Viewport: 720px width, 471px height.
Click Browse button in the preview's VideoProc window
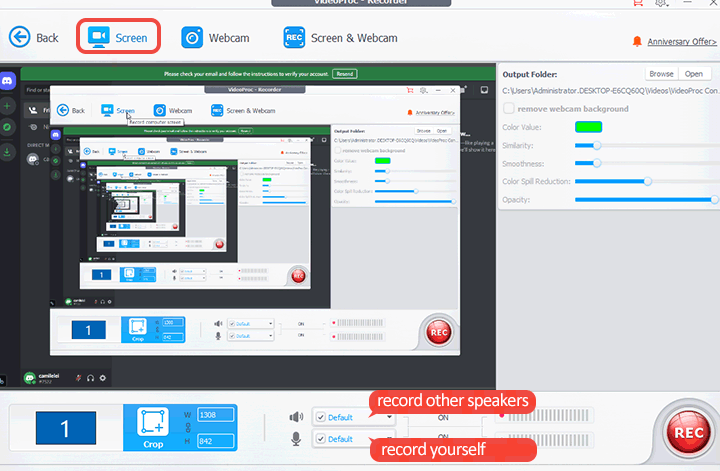[x=423, y=131]
